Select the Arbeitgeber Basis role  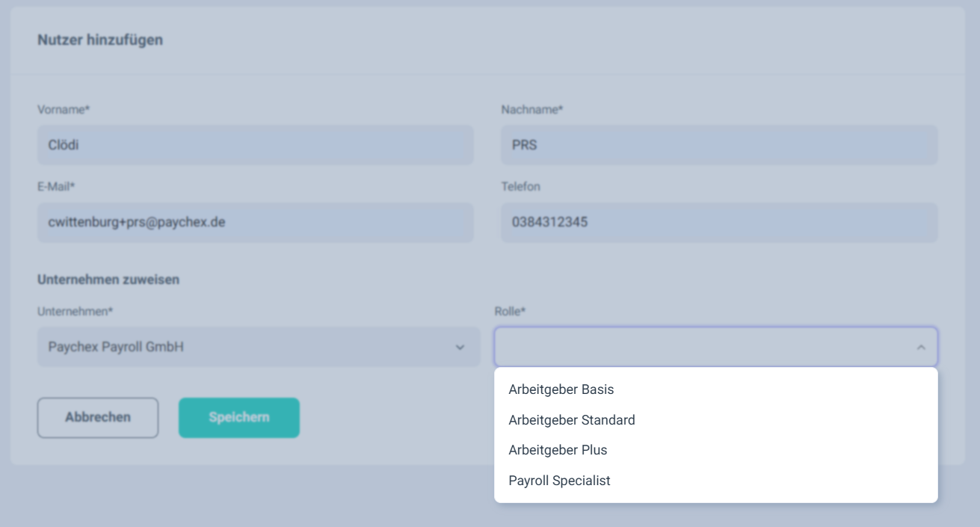pyautogui.click(x=561, y=389)
